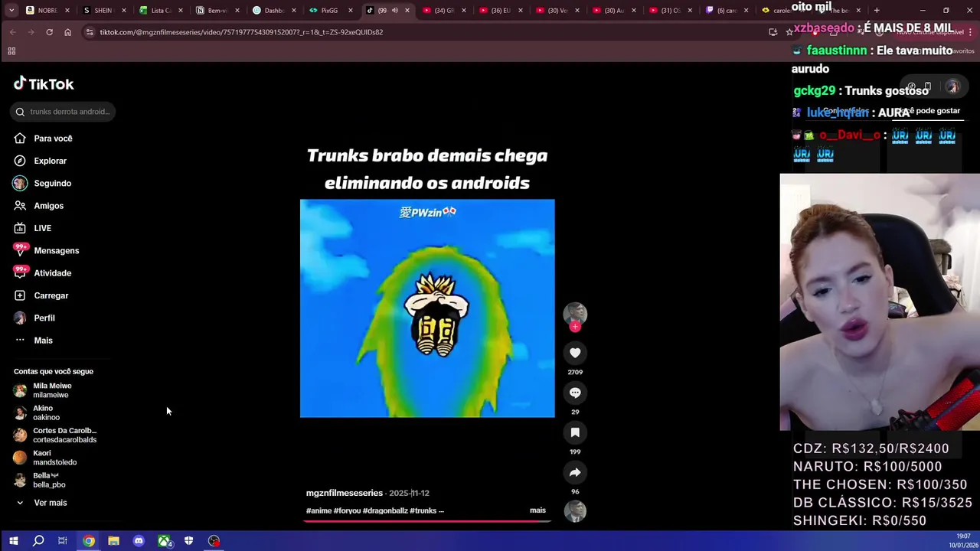Open OBS Studio from the taskbar

(214, 541)
